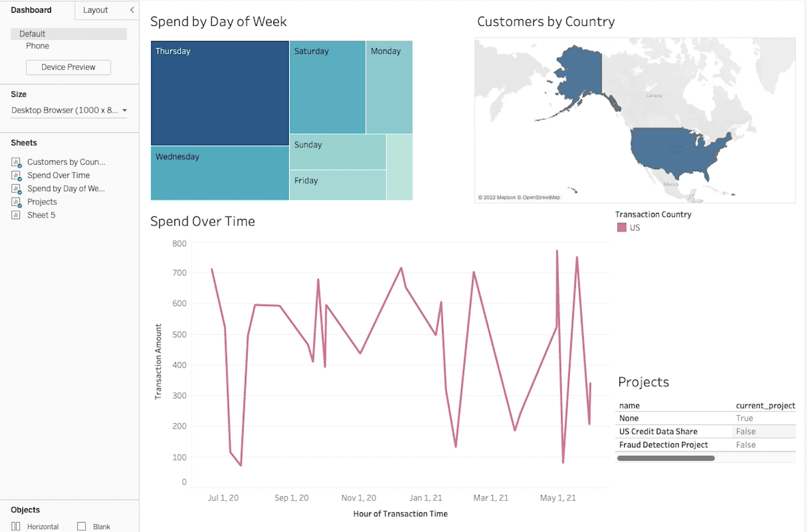Select the Wednesday treemap tile
The height and width of the screenshot is (532, 807).
(x=220, y=173)
